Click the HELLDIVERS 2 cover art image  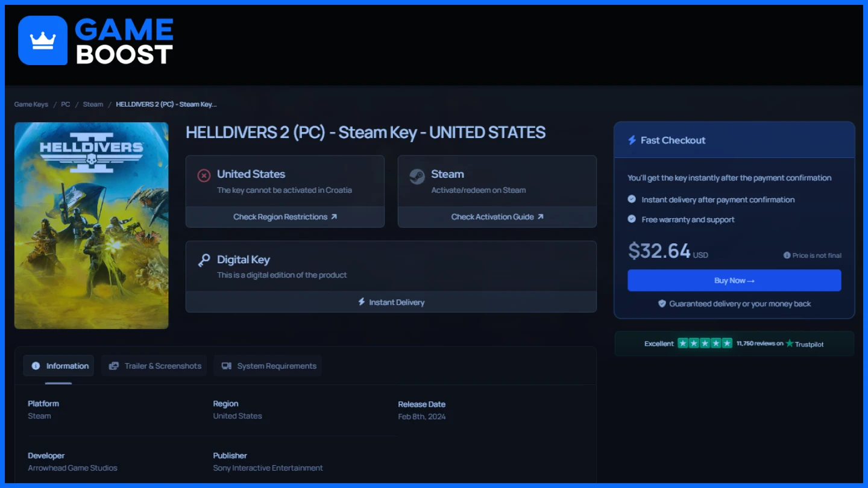[x=92, y=225]
